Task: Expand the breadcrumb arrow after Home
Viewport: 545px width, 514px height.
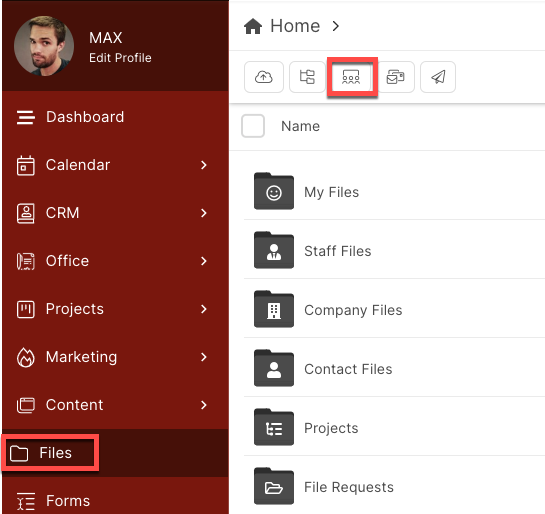Action: (x=335, y=26)
